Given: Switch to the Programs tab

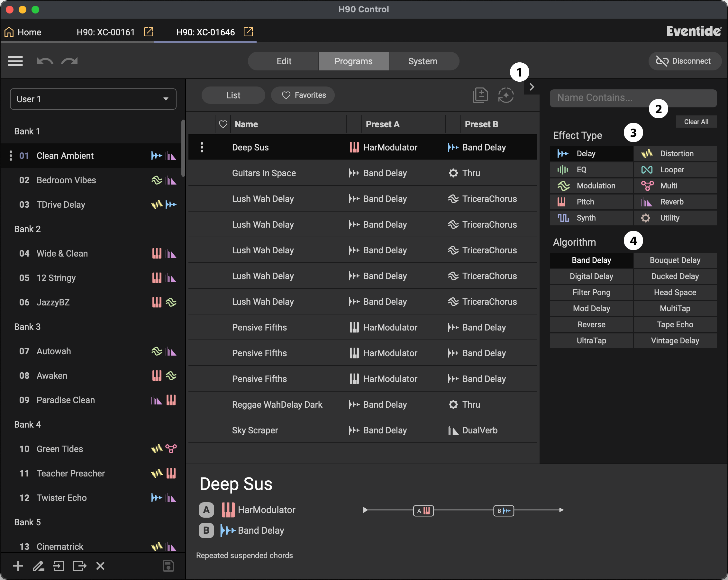Looking at the screenshot, I should point(353,61).
